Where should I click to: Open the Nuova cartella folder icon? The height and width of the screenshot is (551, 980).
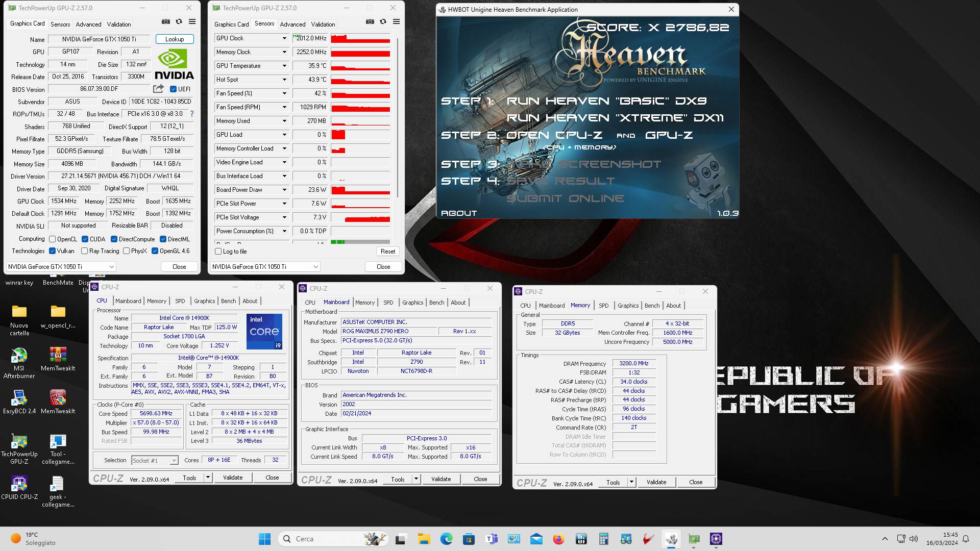pyautogui.click(x=19, y=320)
